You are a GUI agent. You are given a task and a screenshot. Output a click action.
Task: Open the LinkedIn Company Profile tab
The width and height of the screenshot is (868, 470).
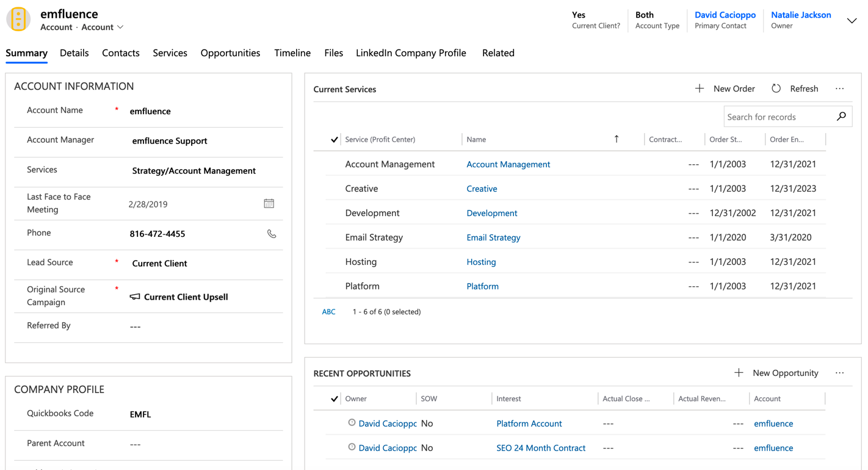pyautogui.click(x=411, y=52)
